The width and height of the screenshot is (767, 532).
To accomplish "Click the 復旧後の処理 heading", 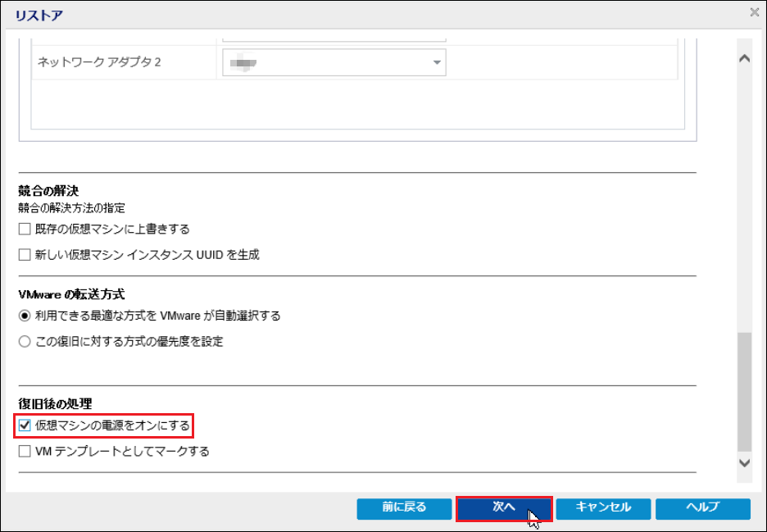I will (55, 404).
